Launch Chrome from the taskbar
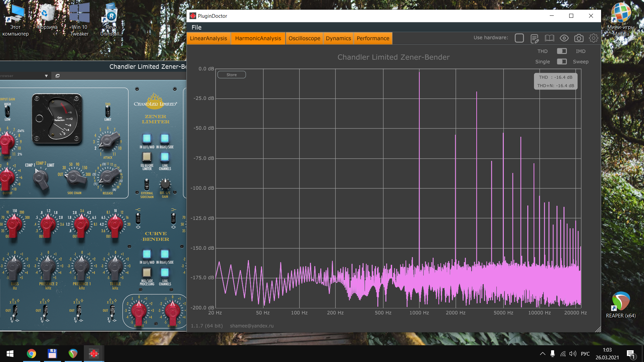This screenshot has width=644, height=362. point(32,354)
